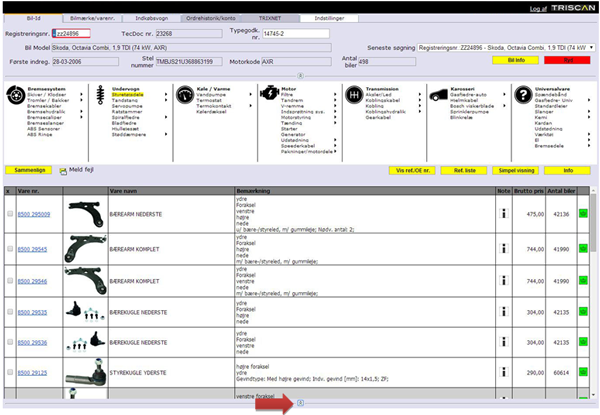This screenshot has width=600, height=415.
Task: Tick the checkbox for item 8500 295009
Action: tap(9, 212)
